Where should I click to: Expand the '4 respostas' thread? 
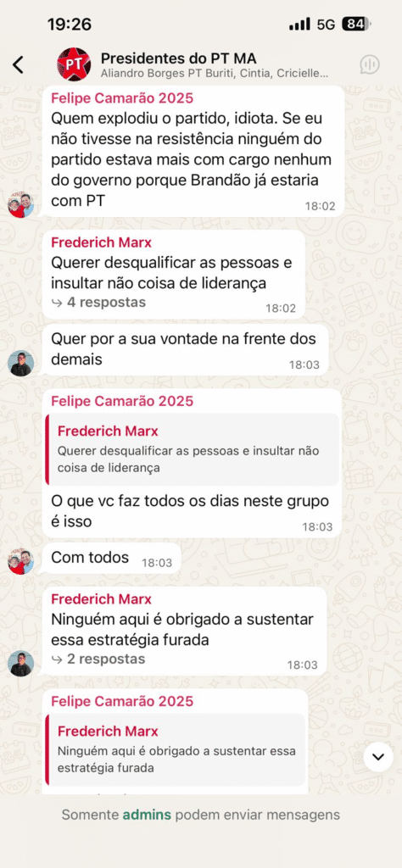coord(98,303)
